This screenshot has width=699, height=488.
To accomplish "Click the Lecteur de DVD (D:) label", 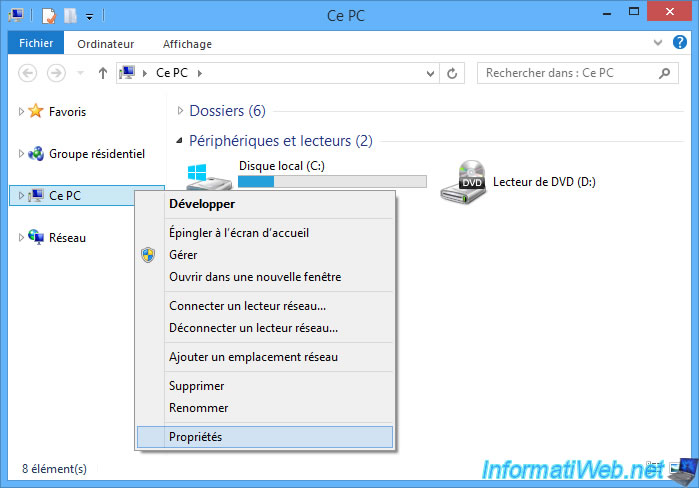I will pos(544,182).
